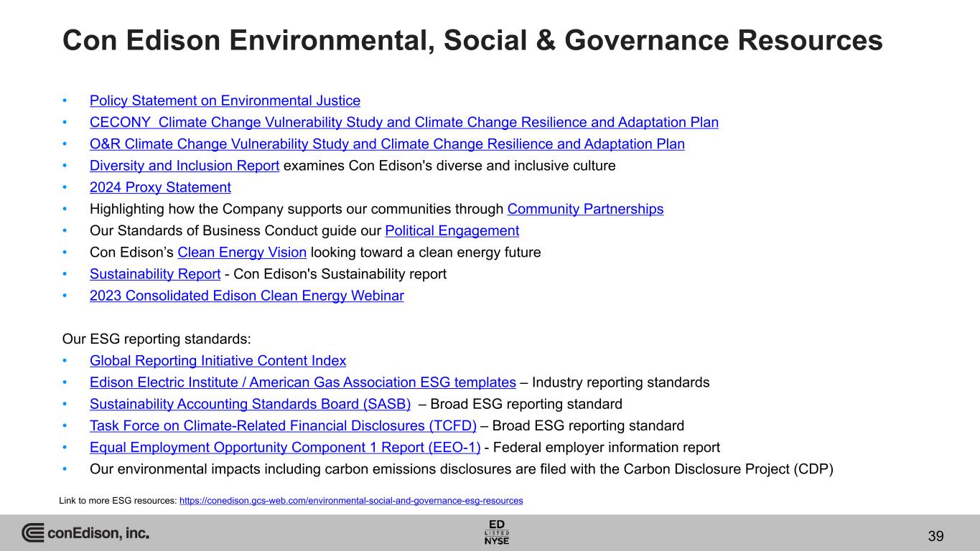Viewport: 980px width, 551px height.
Task: Open Global Reporting Initiative Content Index link
Action: tap(218, 361)
